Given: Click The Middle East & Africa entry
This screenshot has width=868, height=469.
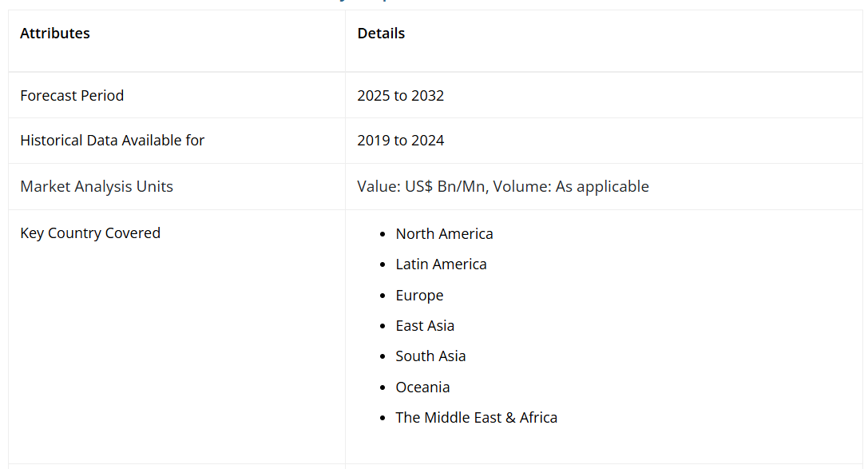Looking at the screenshot, I should (x=476, y=418).
